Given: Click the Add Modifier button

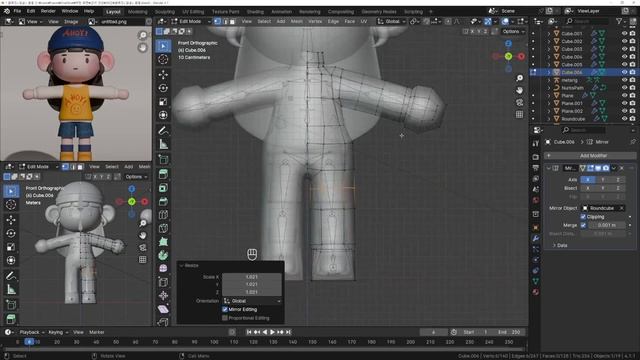Looking at the screenshot, I should [590, 156].
